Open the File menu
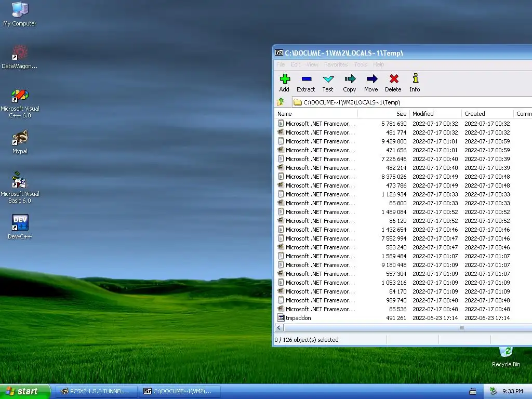The width and height of the screenshot is (532, 399). [281, 64]
